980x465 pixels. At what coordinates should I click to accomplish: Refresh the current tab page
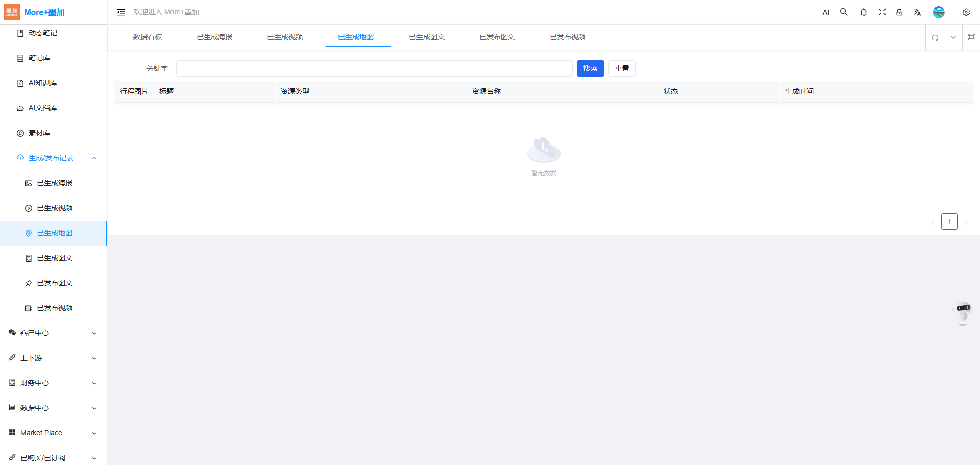pos(935,37)
